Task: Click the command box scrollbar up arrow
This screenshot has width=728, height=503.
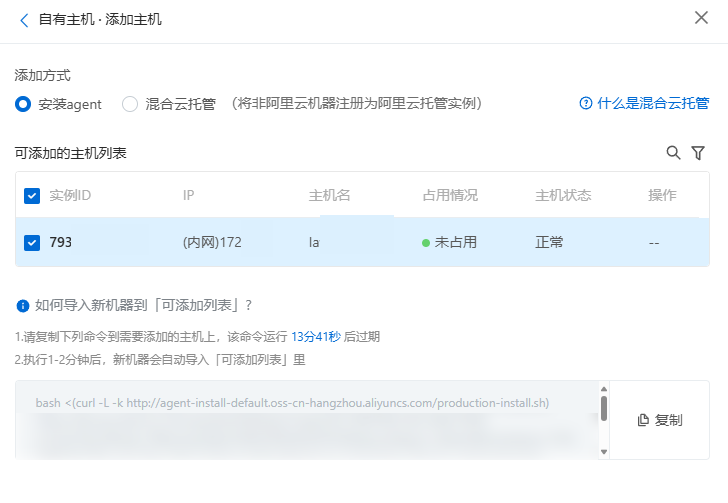Action: (x=604, y=389)
